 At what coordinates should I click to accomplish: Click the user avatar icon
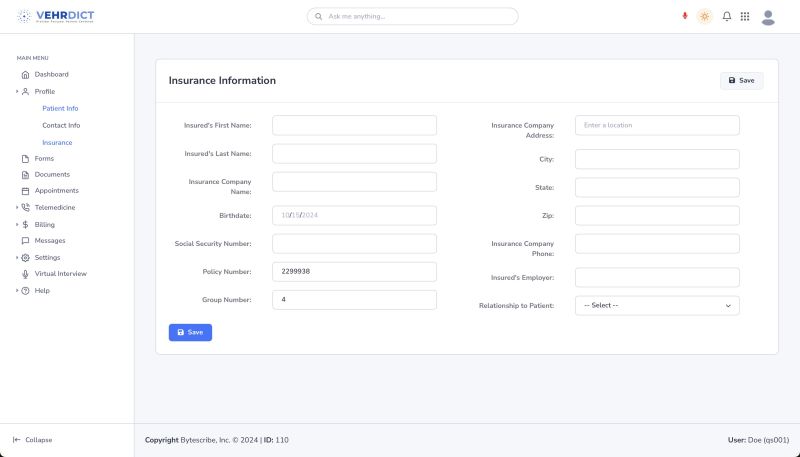[x=768, y=17]
